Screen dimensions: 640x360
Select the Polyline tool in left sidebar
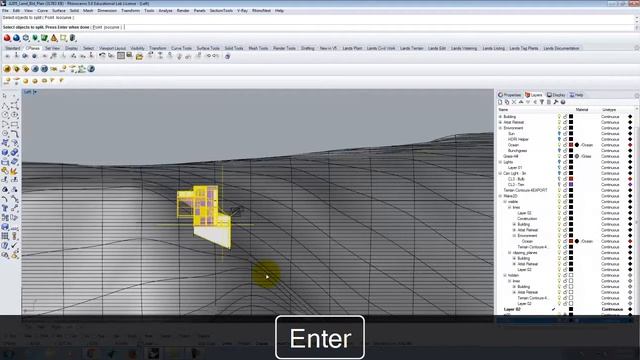point(5,105)
